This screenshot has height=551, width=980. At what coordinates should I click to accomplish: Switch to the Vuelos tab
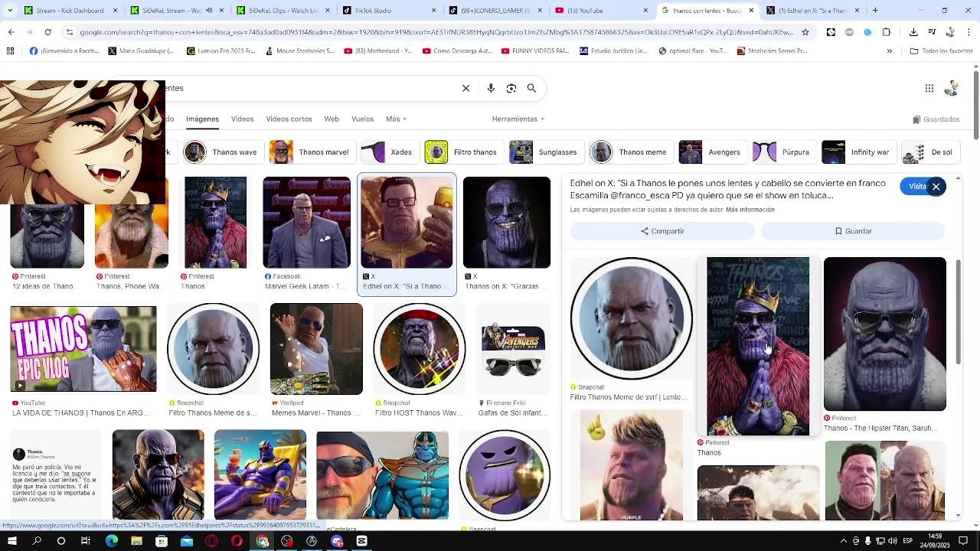tap(362, 119)
